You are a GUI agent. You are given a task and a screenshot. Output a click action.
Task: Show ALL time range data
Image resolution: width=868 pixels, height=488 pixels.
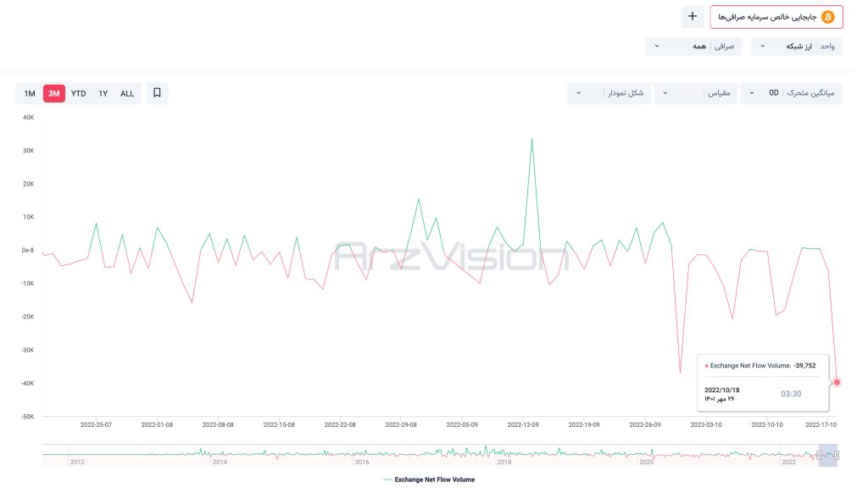(127, 93)
